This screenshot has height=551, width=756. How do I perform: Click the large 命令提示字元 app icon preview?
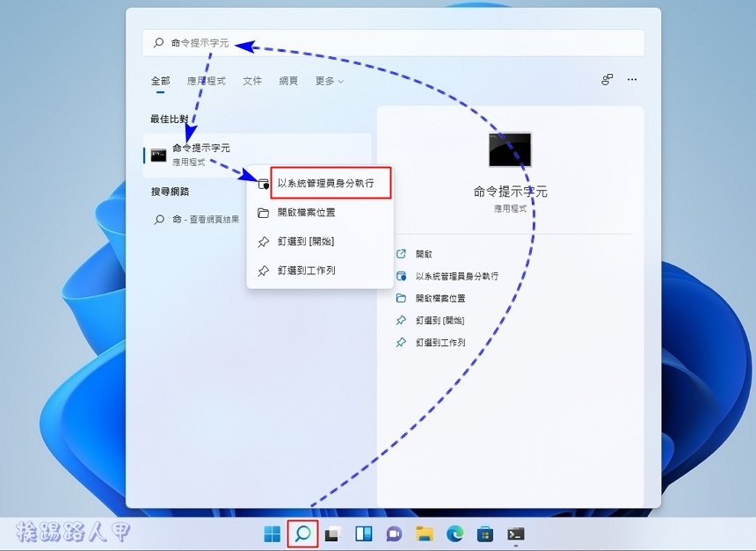508,149
